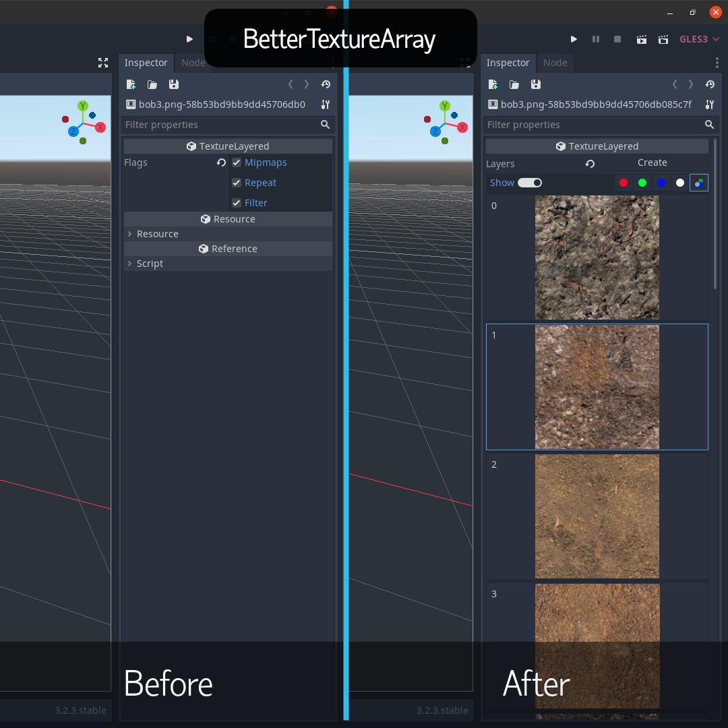Viewport: 728px width, 728px height.
Task: Click create new resource icon in left inspector
Action: click(x=131, y=84)
